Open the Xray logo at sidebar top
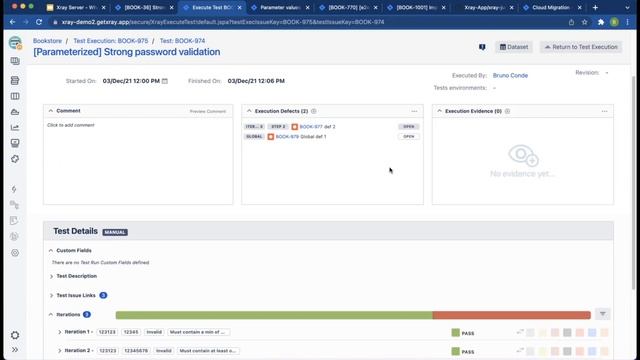This screenshot has width=640, height=360. [x=15, y=42]
